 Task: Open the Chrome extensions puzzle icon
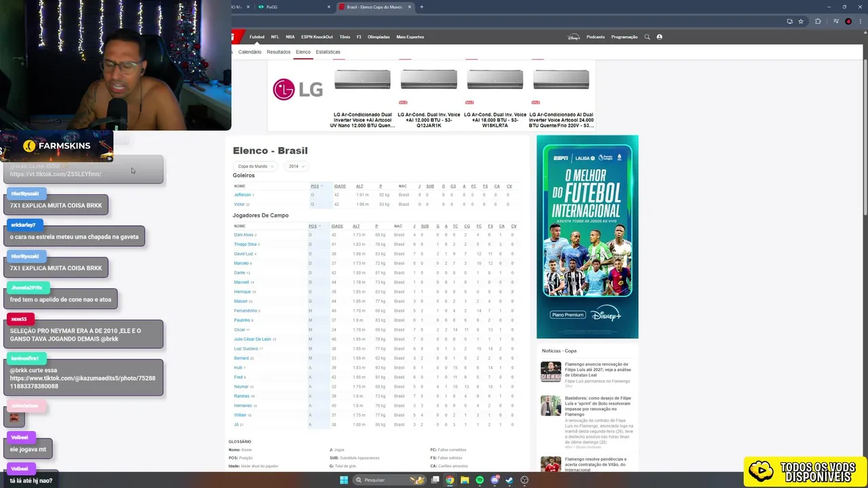[818, 21]
